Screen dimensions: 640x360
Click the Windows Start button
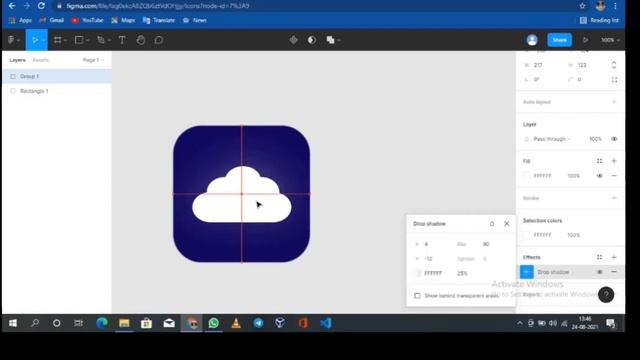point(13,323)
